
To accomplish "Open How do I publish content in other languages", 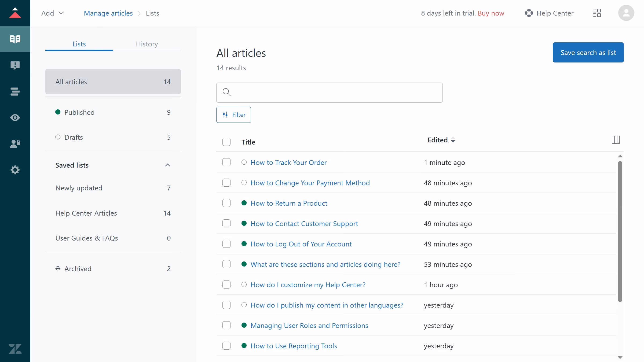I will (x=327, y=305).
